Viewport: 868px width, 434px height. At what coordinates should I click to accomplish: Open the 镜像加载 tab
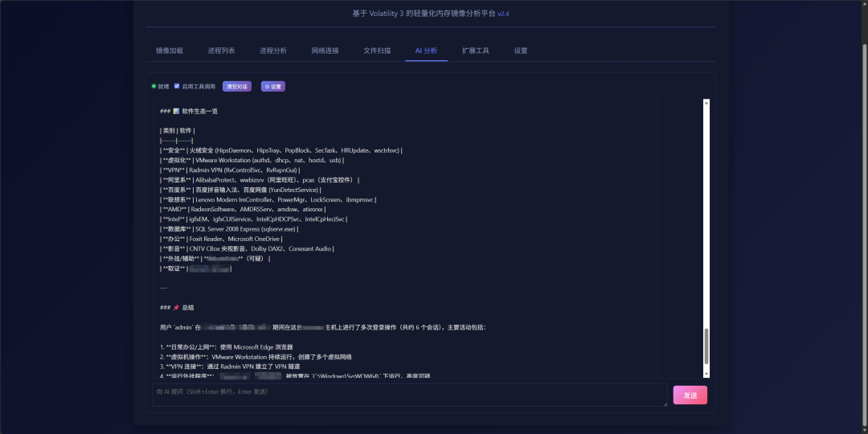coord(170,51)
